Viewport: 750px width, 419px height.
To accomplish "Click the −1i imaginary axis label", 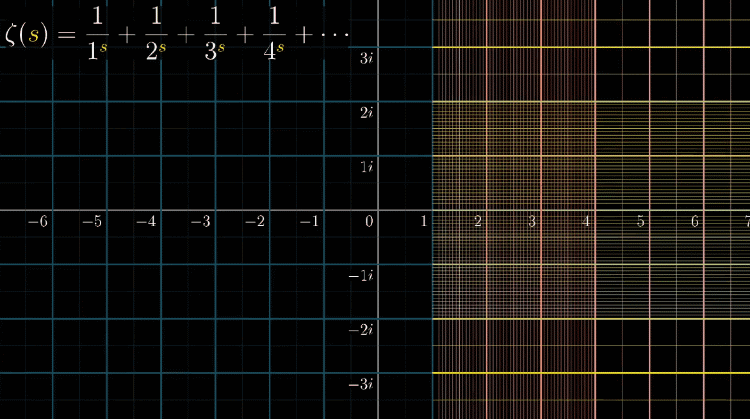I will tap(364, 276).
